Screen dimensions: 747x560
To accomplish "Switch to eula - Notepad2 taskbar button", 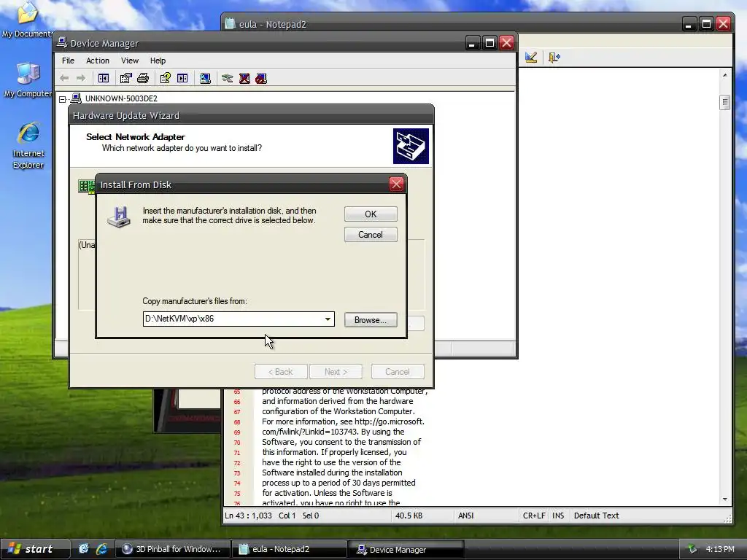I will (289, 549).
